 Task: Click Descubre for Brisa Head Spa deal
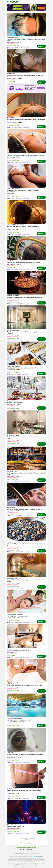pyautogui.click(x=41, y=82)
